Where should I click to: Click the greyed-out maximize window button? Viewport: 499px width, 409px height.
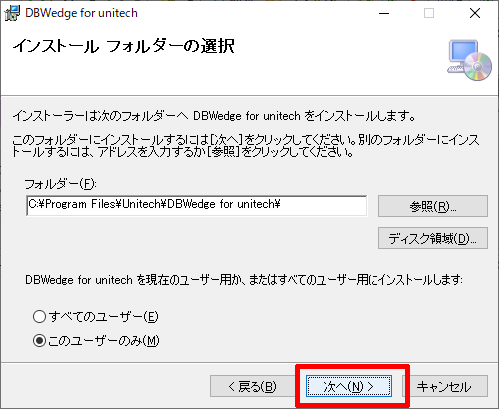429,13
